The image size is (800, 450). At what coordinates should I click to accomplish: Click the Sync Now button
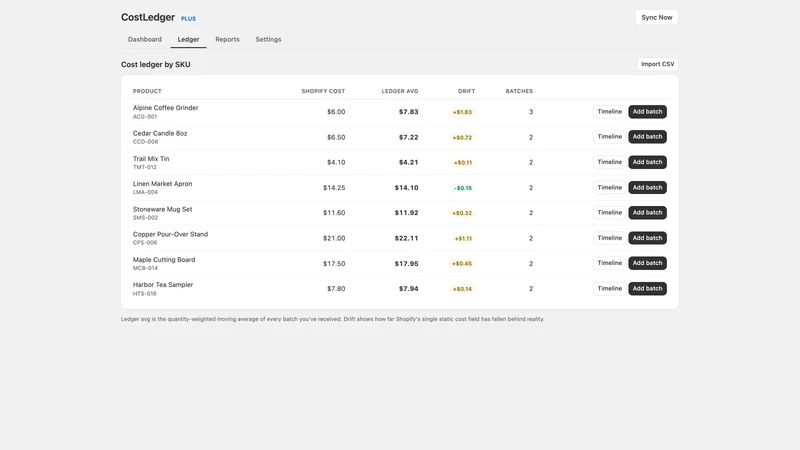(x=657, y=17)
